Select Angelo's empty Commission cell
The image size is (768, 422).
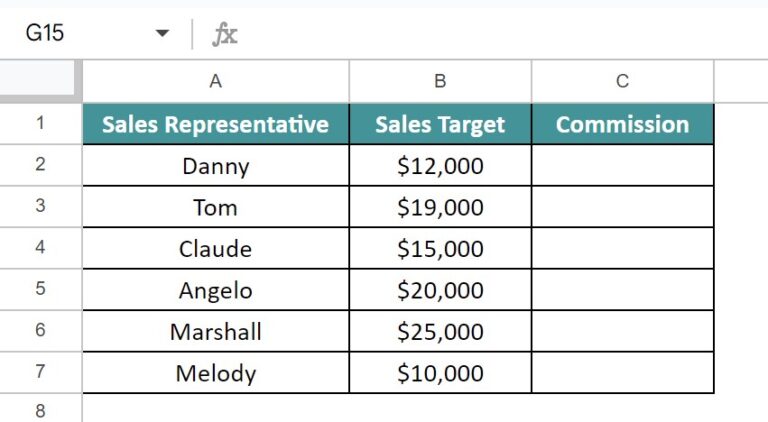(623, 290)
